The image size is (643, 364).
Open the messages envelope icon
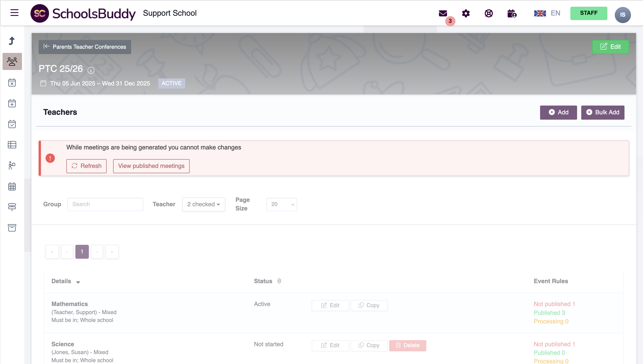point(443,13)
